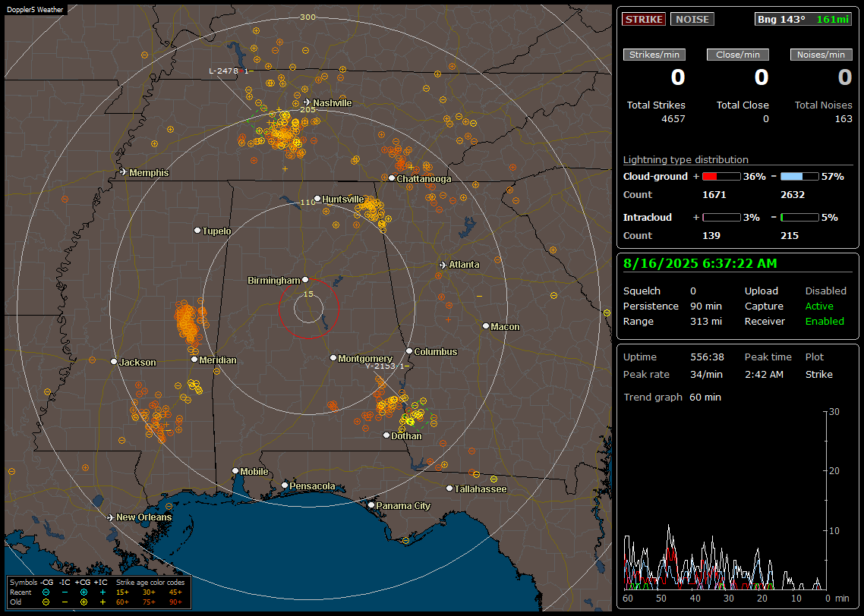Viewport: 864px width, 616px height.
Task: Click the Montgomery city marker dot
Action: pos(333,358)
